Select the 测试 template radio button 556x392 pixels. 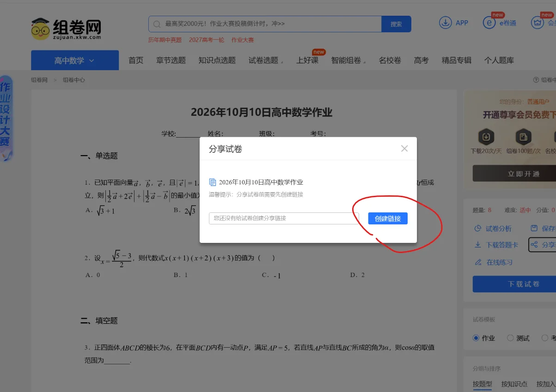coord(510,338)
